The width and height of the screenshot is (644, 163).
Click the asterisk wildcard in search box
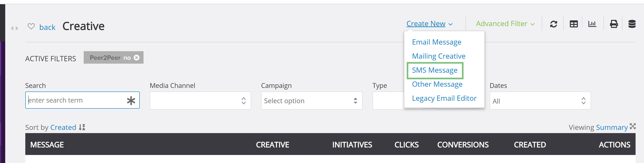pos(131,101)
